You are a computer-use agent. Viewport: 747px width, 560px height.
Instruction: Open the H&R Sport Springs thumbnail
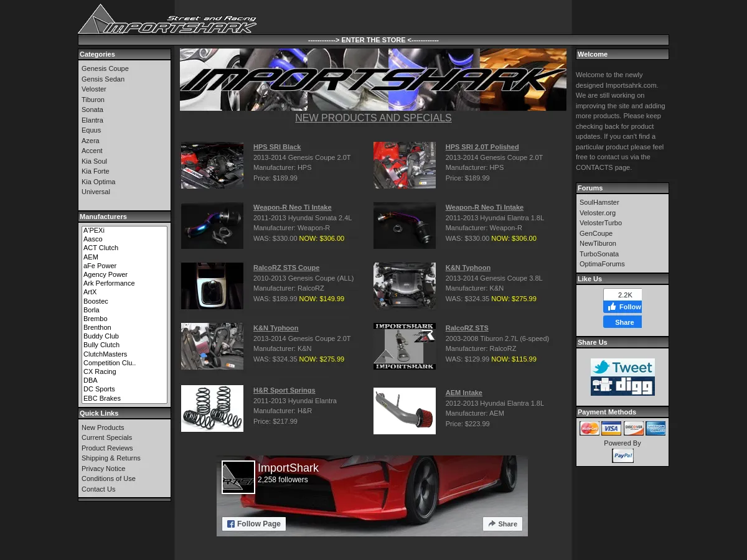212,408
